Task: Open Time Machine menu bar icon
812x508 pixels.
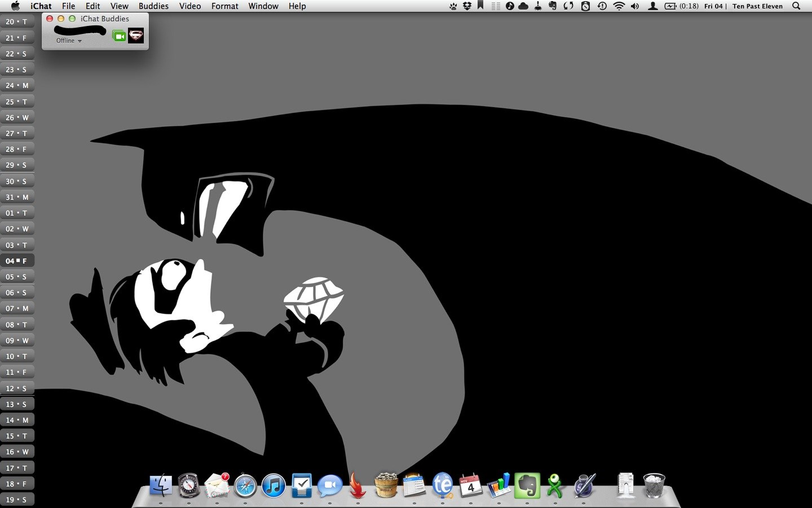Action: [602, 6]
